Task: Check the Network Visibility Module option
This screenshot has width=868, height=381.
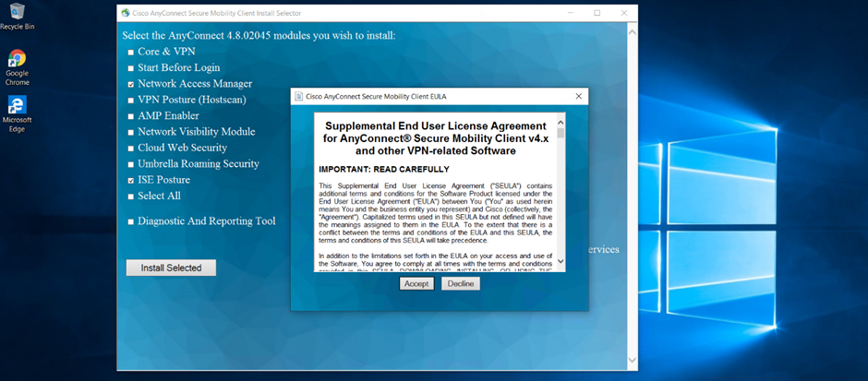Action: pos(131,132)
